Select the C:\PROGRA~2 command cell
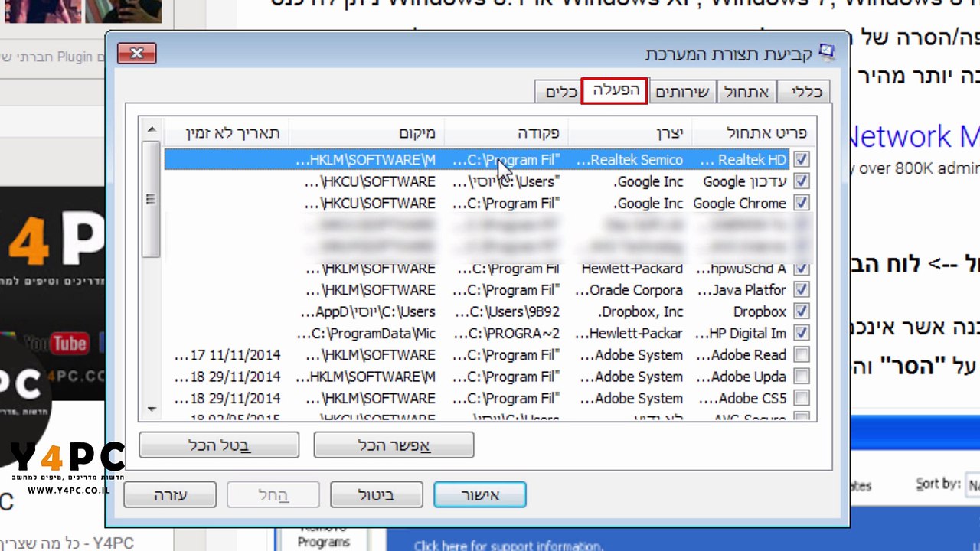Viewport: 980px width, 551px height. coord(508,333)
